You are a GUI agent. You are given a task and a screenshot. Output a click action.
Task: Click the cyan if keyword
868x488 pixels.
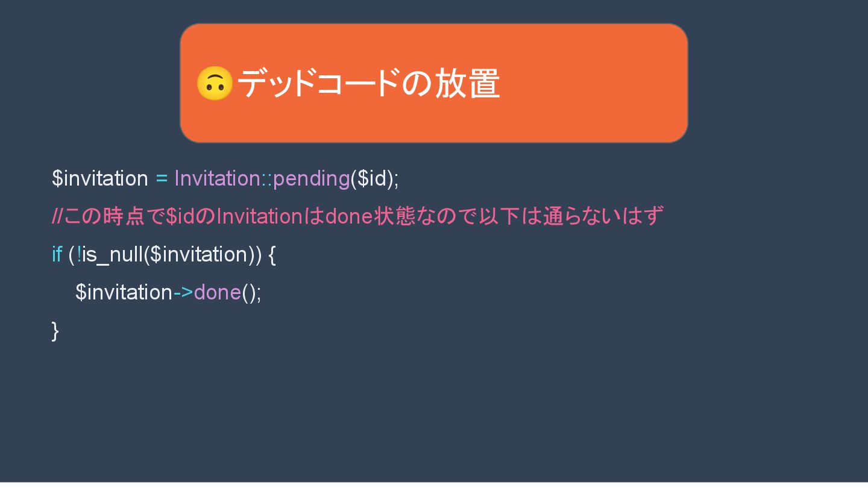(57, 255)
